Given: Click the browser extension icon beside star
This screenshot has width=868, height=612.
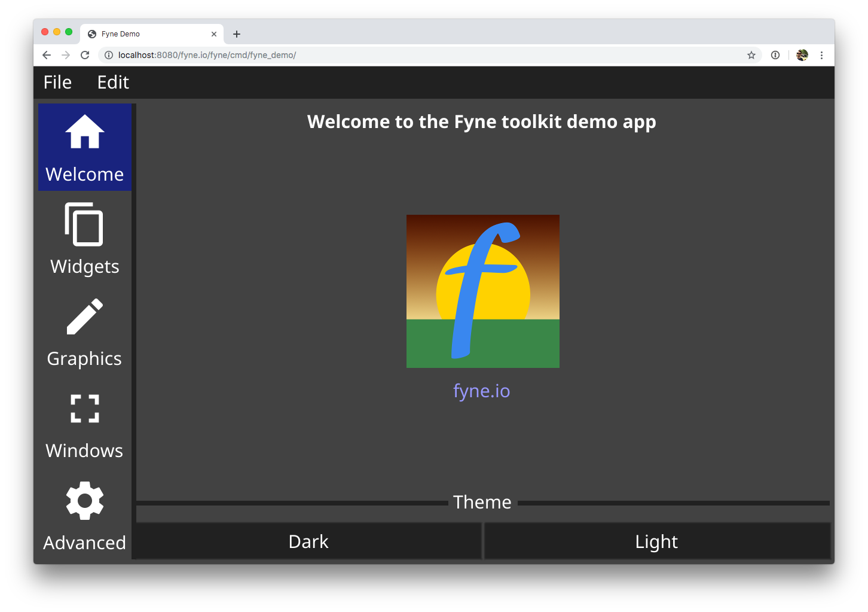Looking at the screenshot, I should point(775,55).
